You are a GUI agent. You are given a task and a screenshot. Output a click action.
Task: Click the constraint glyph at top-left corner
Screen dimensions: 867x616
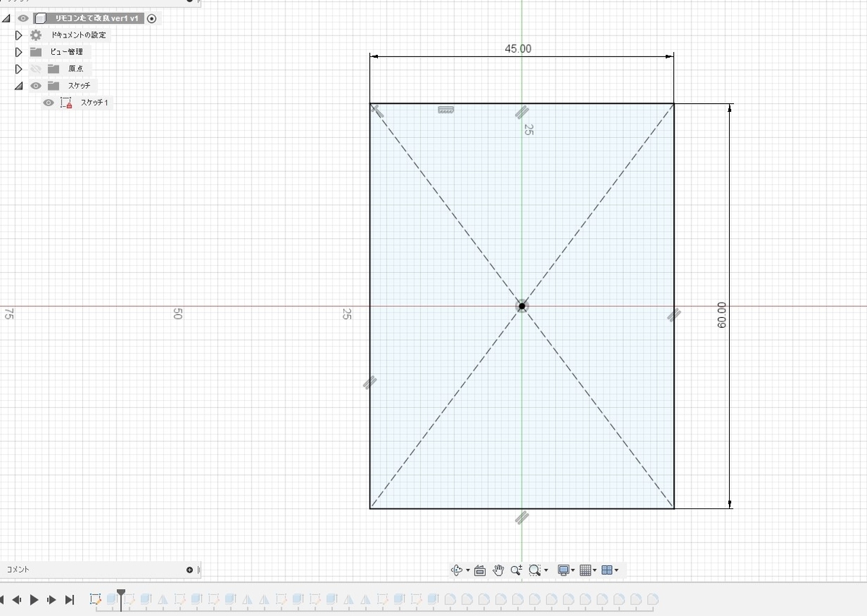376,110
